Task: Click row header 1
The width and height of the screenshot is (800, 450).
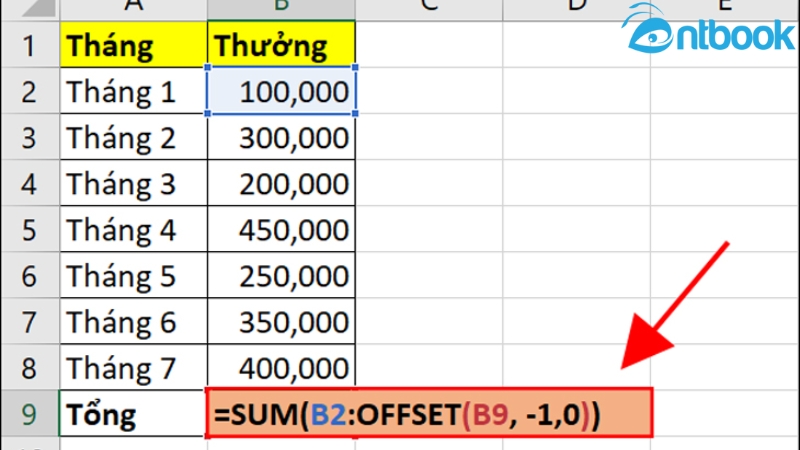Action: tap(28, 45)
